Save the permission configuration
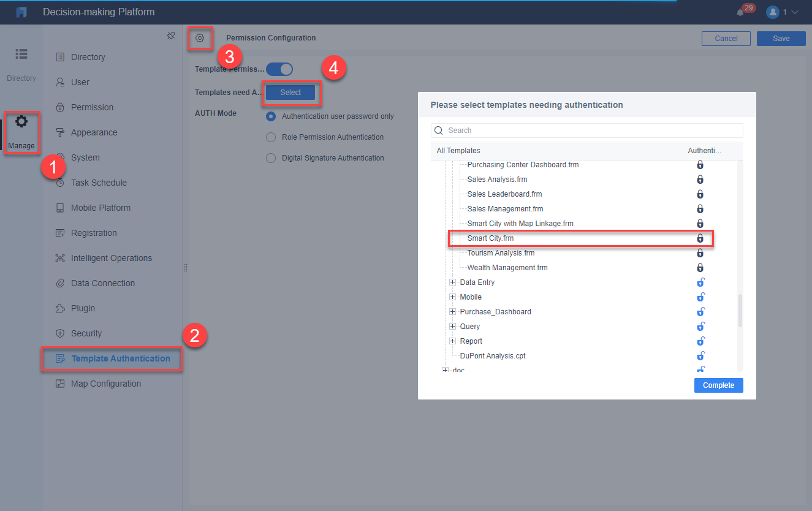Image resolution: width=812 pixels, height=511 pixels. pyautogui.click(x=781, y=38)
